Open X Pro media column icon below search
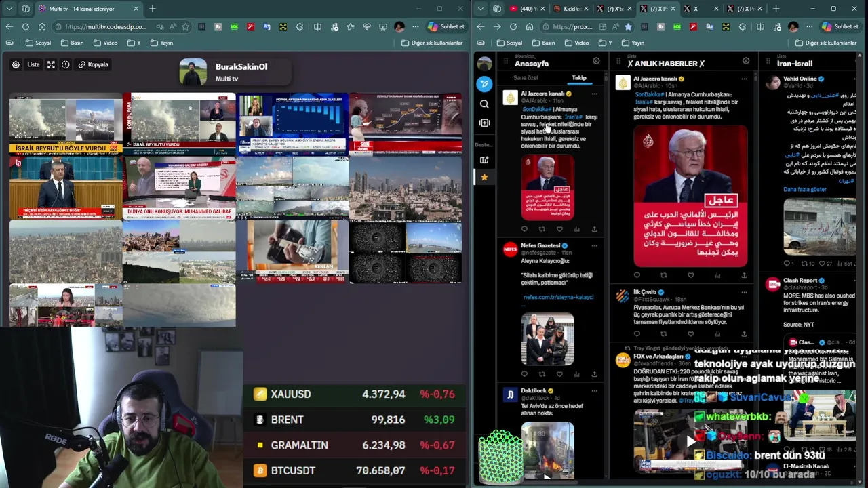 [484, 123]
